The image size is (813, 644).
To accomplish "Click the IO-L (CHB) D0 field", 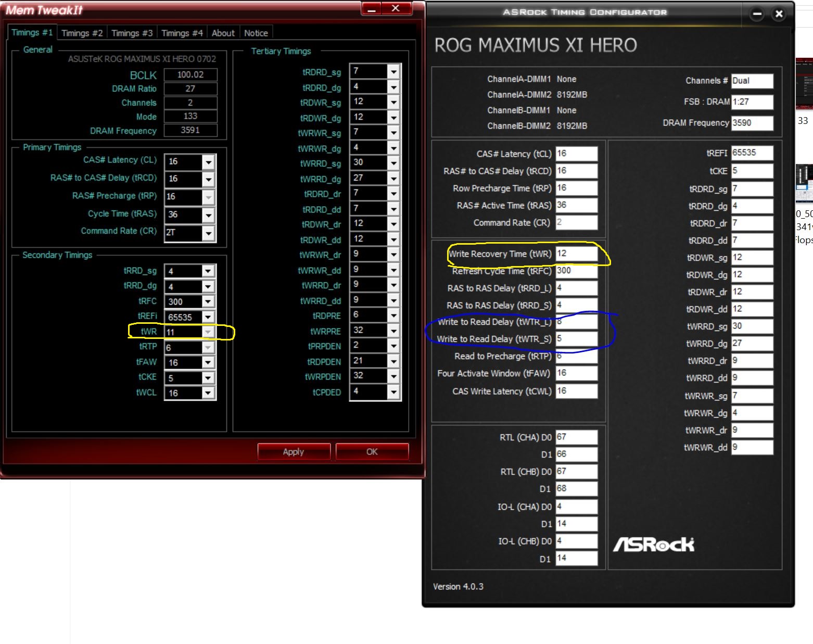I will point(577,541).
